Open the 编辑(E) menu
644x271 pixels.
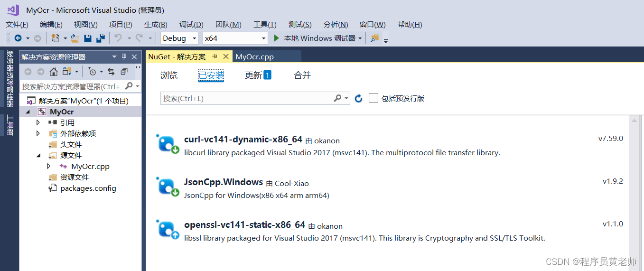coord(51,25)
